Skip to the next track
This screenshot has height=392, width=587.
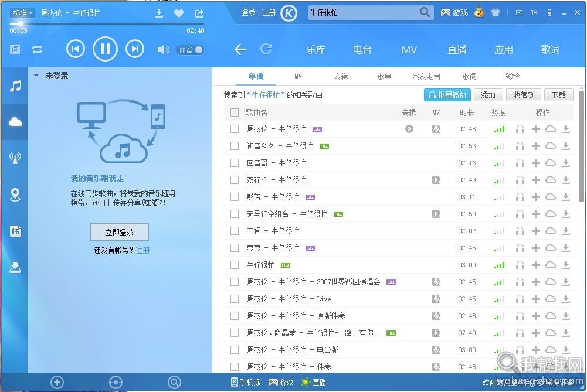(135, 49)
